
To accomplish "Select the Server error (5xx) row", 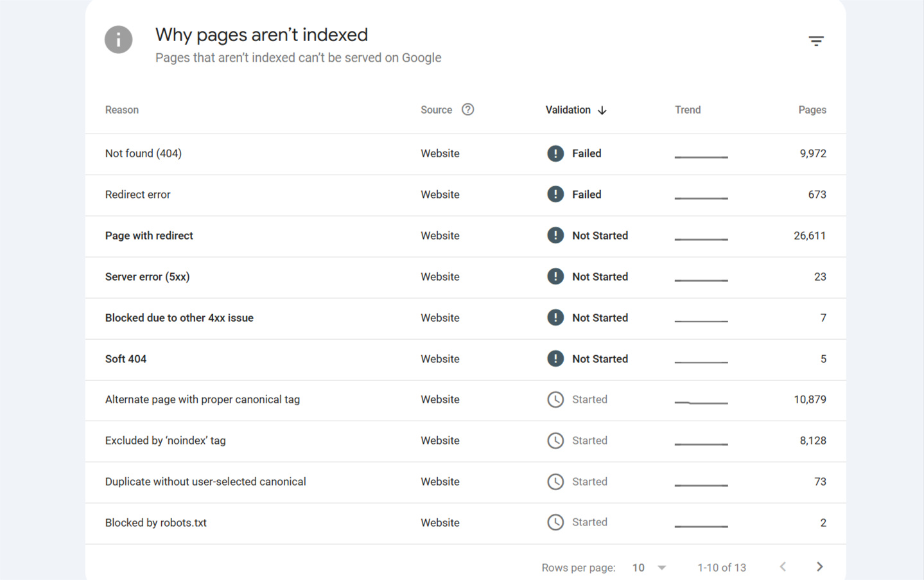I will (x=147, y=277).
